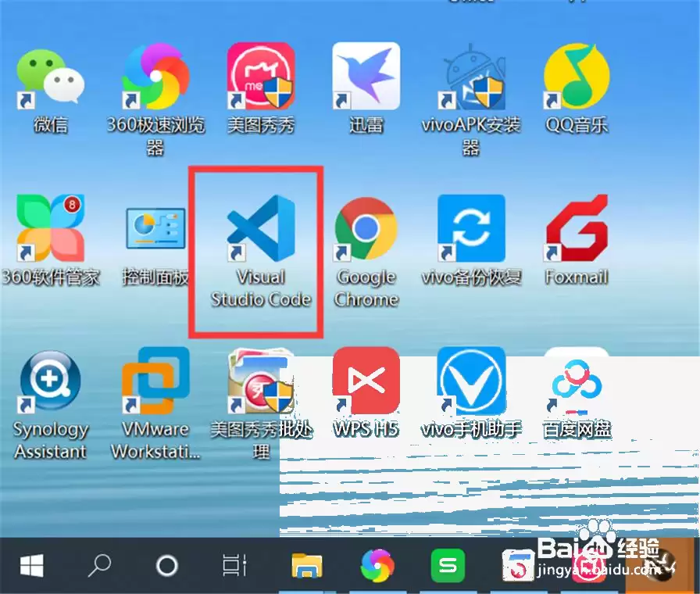The image size is (700, 594).
Task: Click the "Synology Assistant" label text
Action: coord(51,440)
